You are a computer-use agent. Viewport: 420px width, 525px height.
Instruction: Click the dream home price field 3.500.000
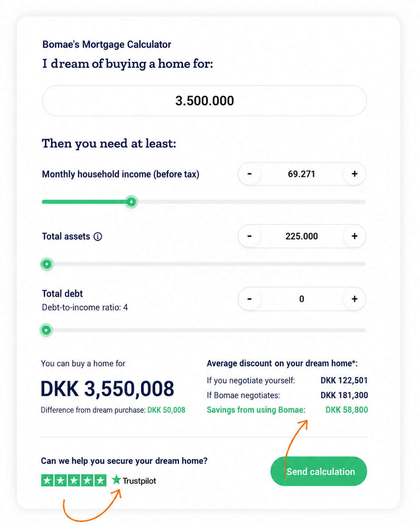(204, 101)
